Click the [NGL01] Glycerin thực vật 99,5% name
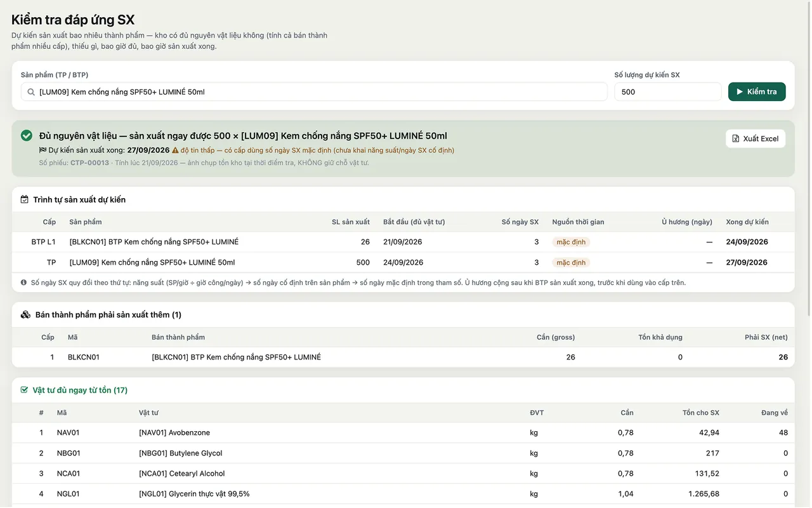 [x=194, y=494]
